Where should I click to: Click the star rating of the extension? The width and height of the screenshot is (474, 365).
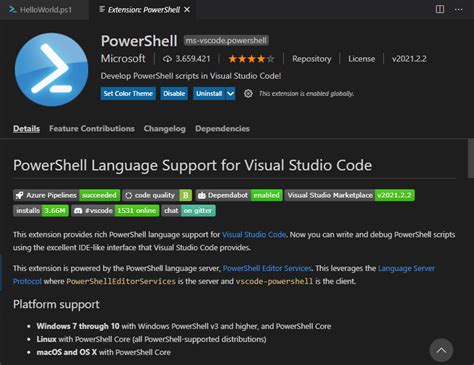pos(251,59)
